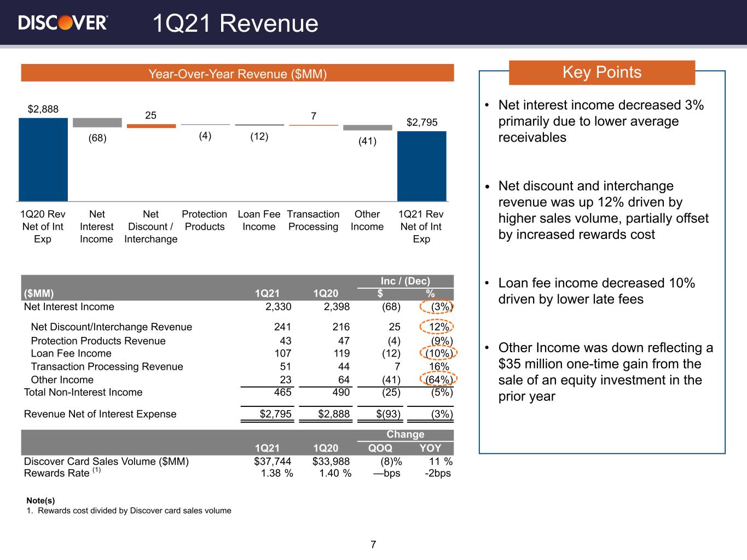This screenshot has width=747, height=560.
Task: Click the circled '(64%)' value
Action: tap(439, 380)
